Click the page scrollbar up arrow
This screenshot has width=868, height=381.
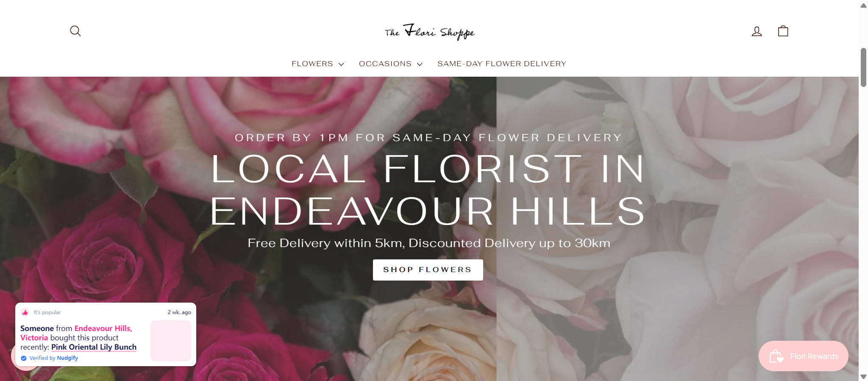click(863, 5)
